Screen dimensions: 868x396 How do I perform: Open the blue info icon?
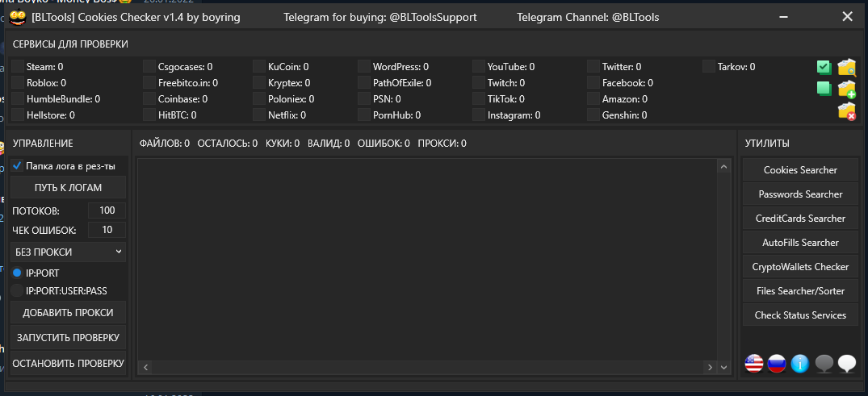point(800,364)
